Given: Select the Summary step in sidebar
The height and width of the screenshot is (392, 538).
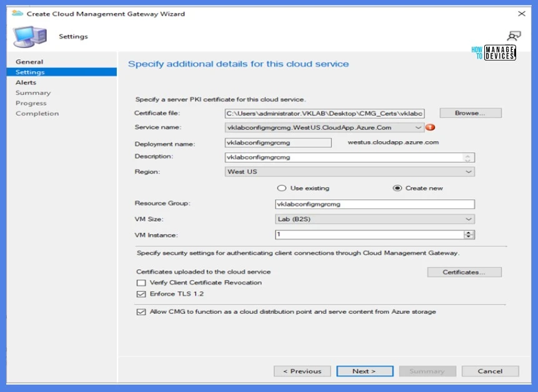Looking at the screenshot, I should pos(33,93).
